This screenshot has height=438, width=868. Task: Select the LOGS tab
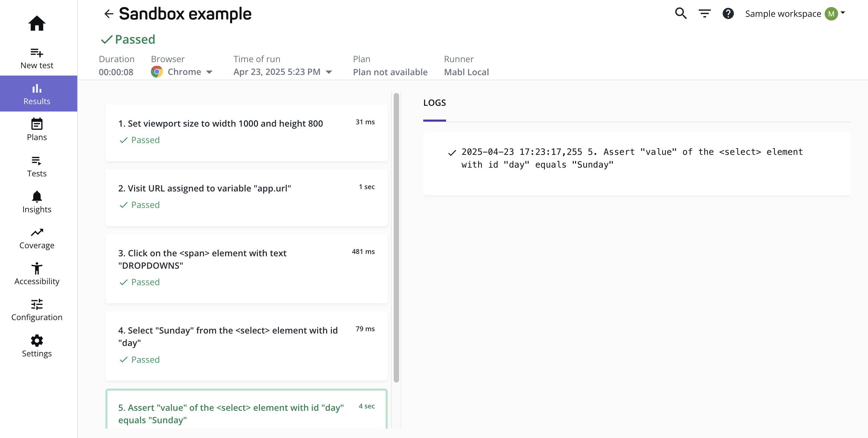(x=434, y=103)
